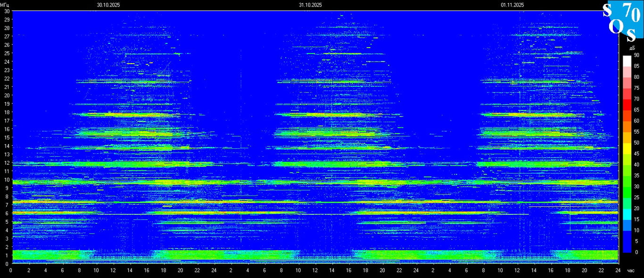Image resolution: width=644 pixels, height=278 pixels.
Task: Click the SOS 70 logo
Action: [621, 20]
